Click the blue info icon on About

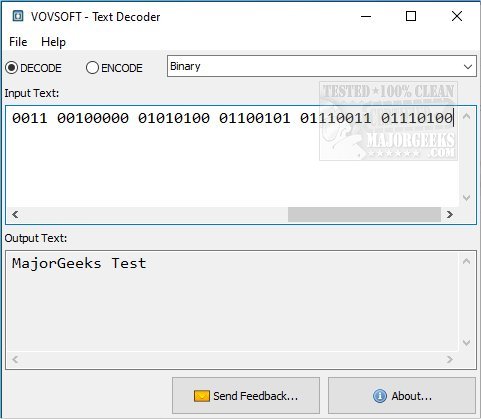pyautogui.click(x=380, y=396)
